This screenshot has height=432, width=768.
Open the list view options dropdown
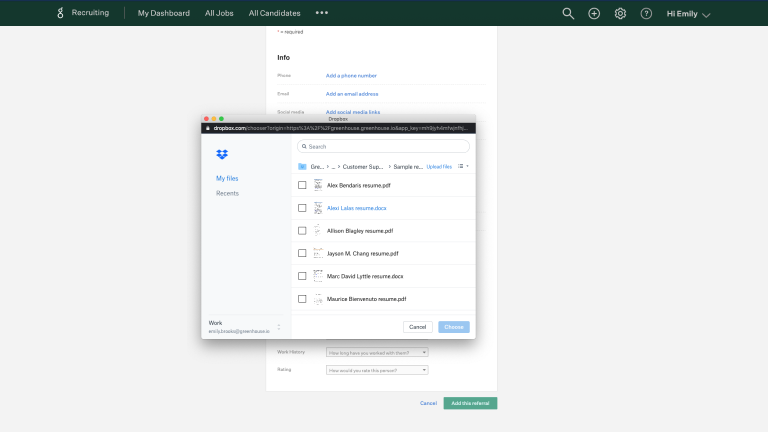tap(463, 166)
